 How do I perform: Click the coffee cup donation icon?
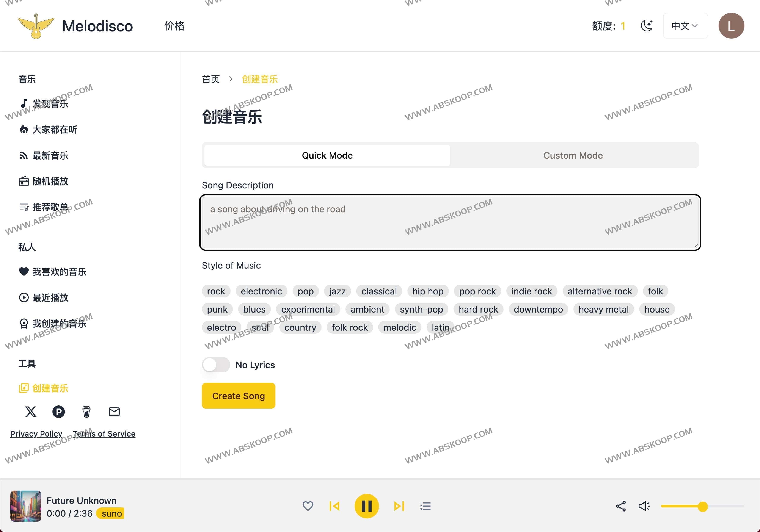86,412
